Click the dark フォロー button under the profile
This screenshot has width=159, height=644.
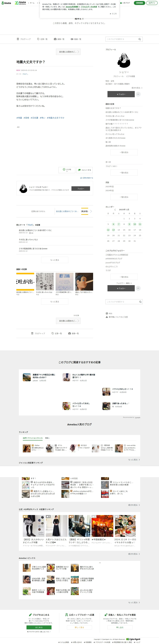pyautogui.click(x=121, y=94)
